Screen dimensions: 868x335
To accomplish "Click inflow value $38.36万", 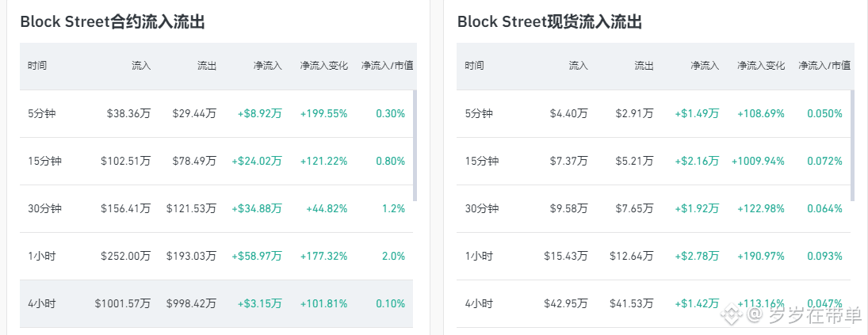I will tap(129, 114).
